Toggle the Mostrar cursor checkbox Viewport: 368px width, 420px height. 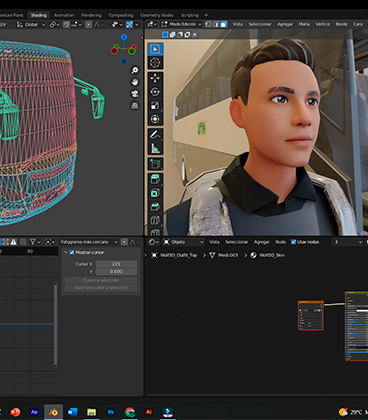(72, 252)
